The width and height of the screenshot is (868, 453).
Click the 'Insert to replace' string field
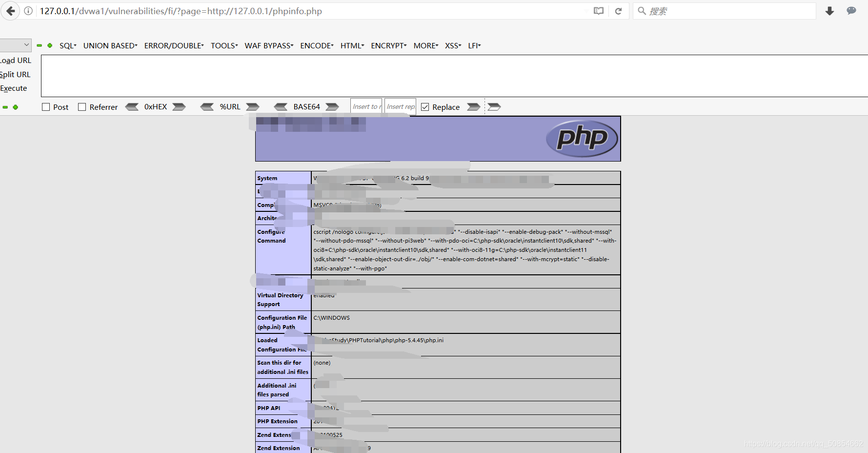click(366, 106)
